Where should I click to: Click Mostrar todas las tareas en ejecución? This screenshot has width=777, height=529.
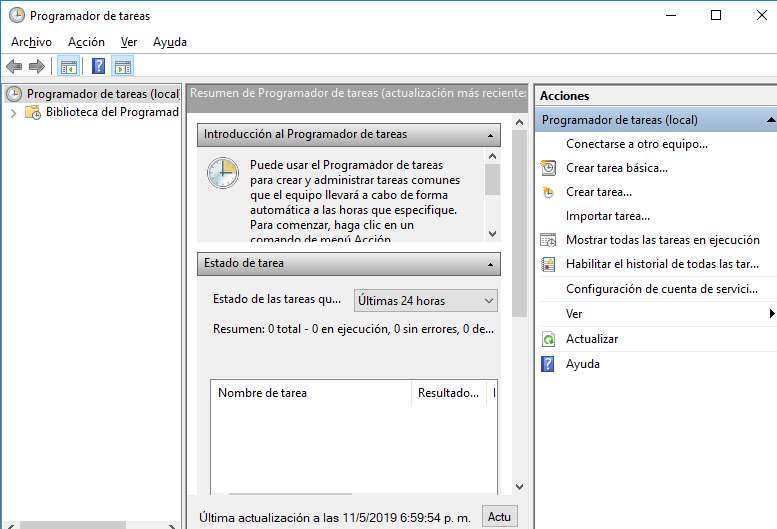pyautogui.click(x=663, y=240)
